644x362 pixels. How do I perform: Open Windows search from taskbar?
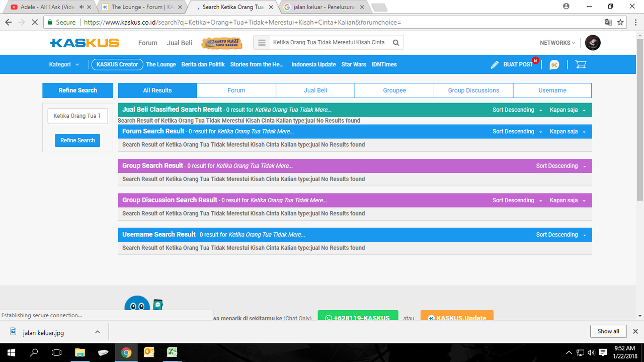point(35,352)
